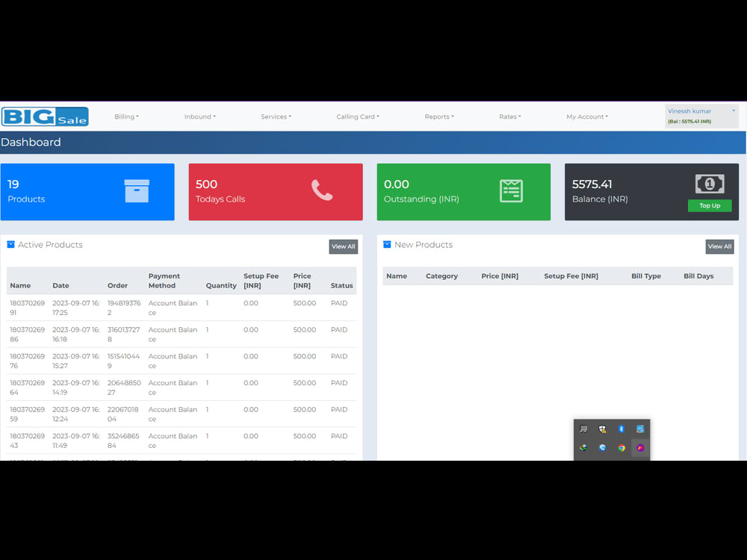Expand the Services dropdown menu
Viewport: 747px width, 560px height.
276,116
